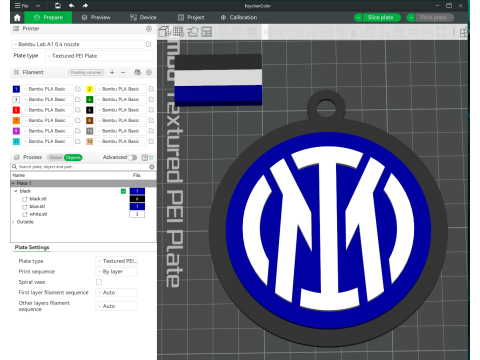Click the Print plate button
The image size is (480, 360).
(433, 17)
